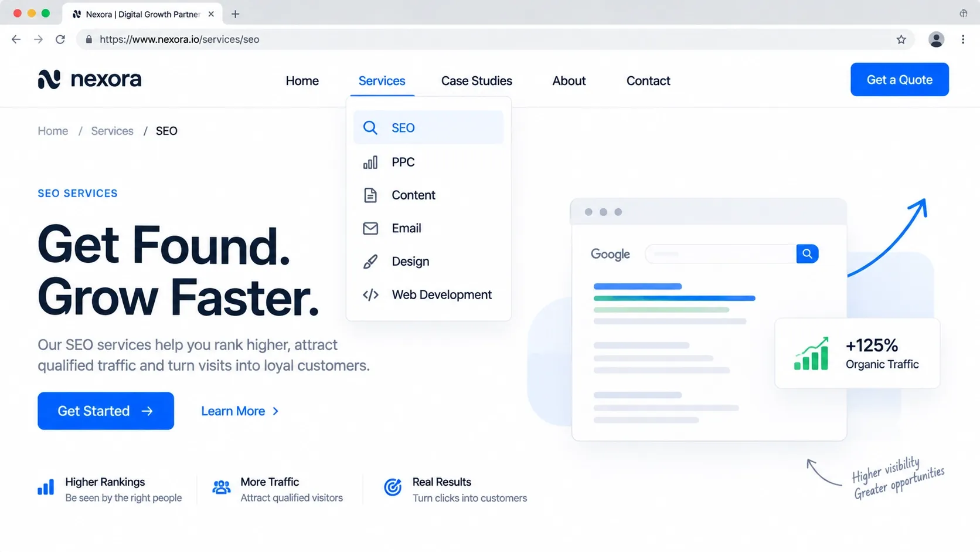Click the blue search button in Google mockup

click(807, 254)
